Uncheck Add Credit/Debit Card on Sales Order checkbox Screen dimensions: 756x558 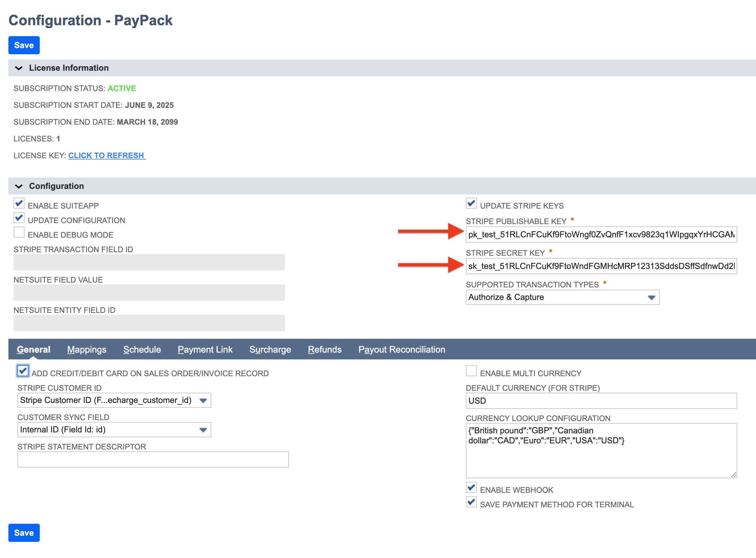pos(23,371)
